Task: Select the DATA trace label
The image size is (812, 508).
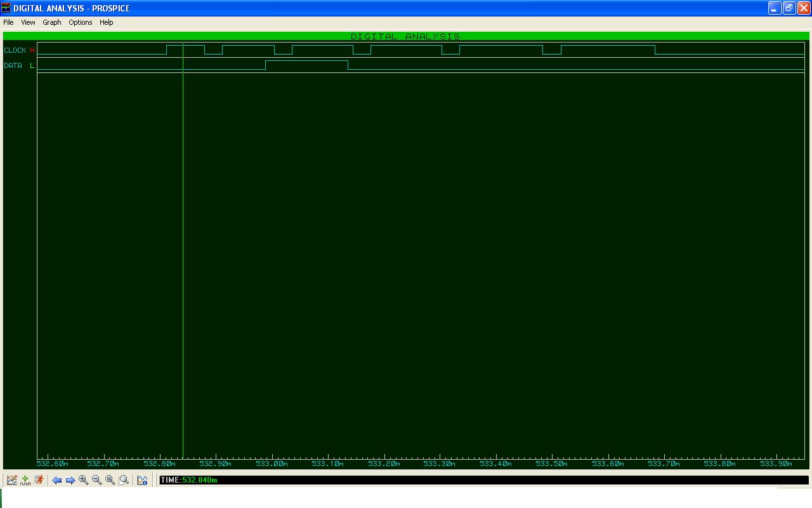Action: (x=13, y=65)
